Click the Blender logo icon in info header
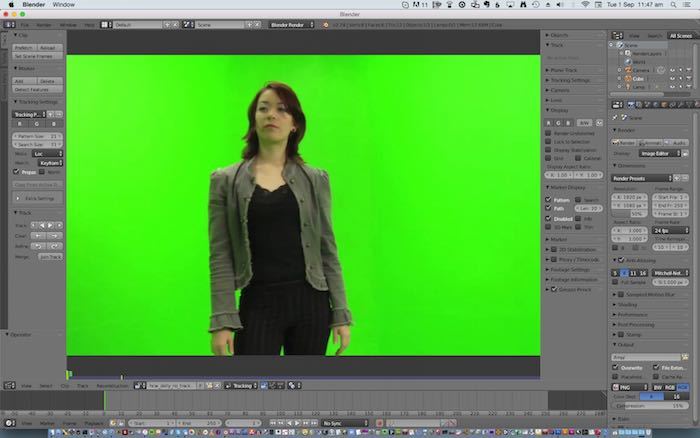Viewport: 700px width, 438px height. [325, 25]
